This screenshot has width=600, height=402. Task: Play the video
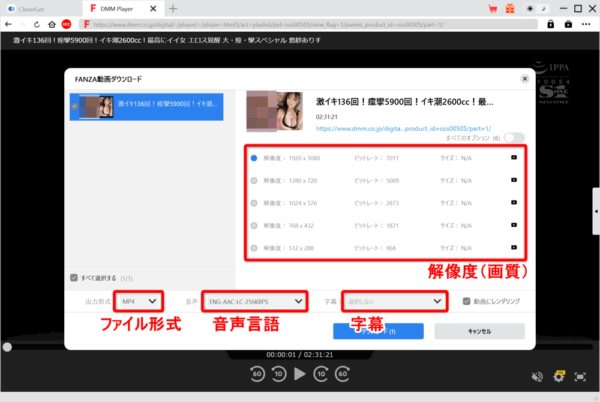coord(300,374)
